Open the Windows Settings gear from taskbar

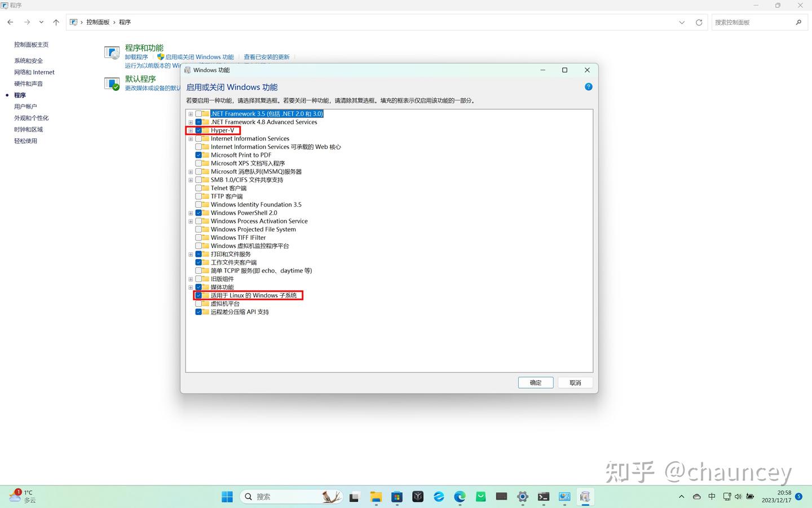(522, 497)
